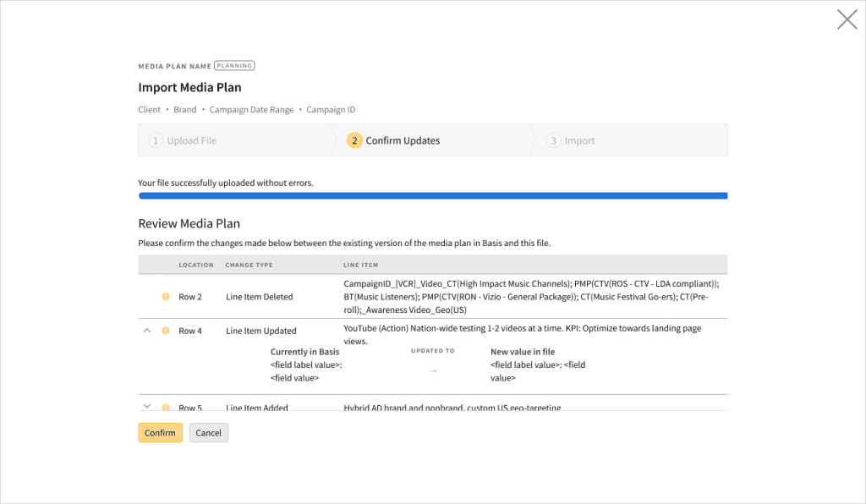
Task: Expand the Row 5 line item chevron
Action: point(147,406)
